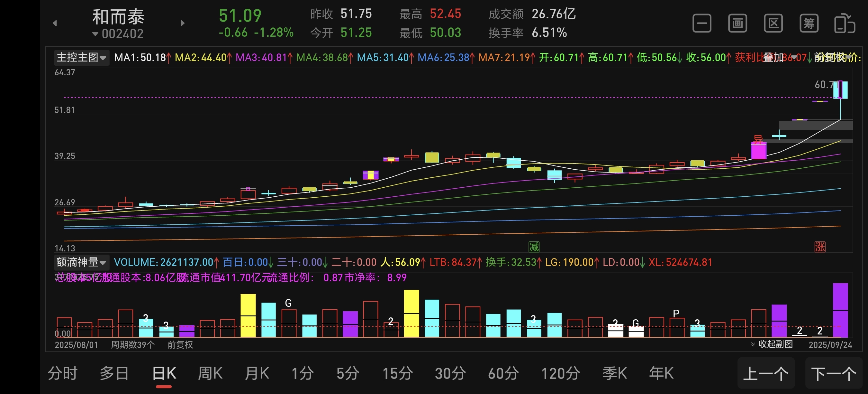Screen dimensions: 868x394
Task: Open the 画 drawing tool icon
Action: 737,23
